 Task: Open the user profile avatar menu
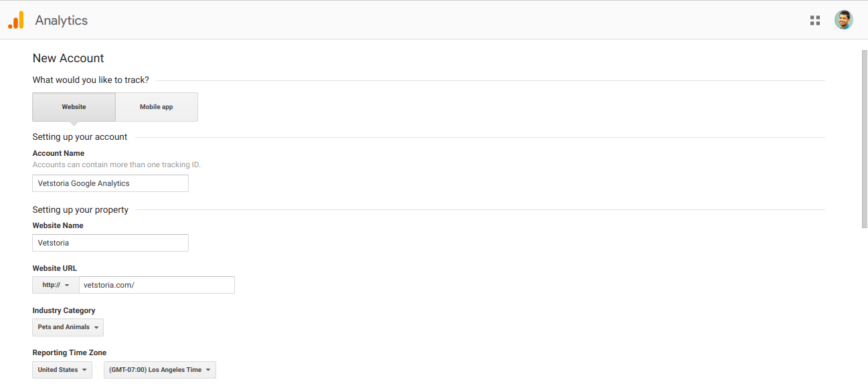click(843, 20)
